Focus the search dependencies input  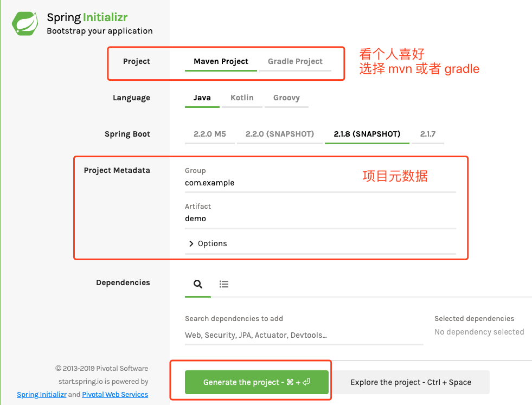pos(304,335)
